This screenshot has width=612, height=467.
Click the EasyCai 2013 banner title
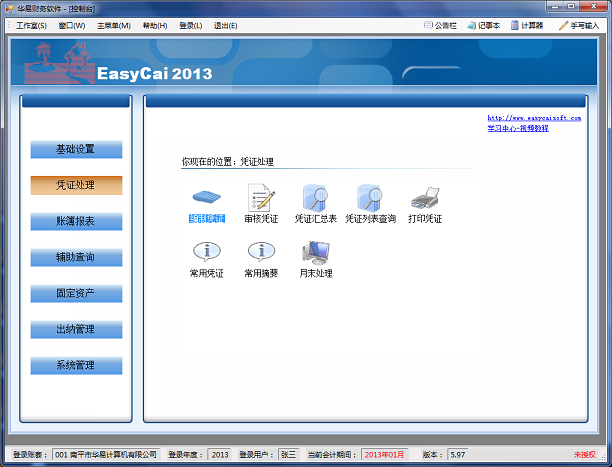[x=155, y=73]
